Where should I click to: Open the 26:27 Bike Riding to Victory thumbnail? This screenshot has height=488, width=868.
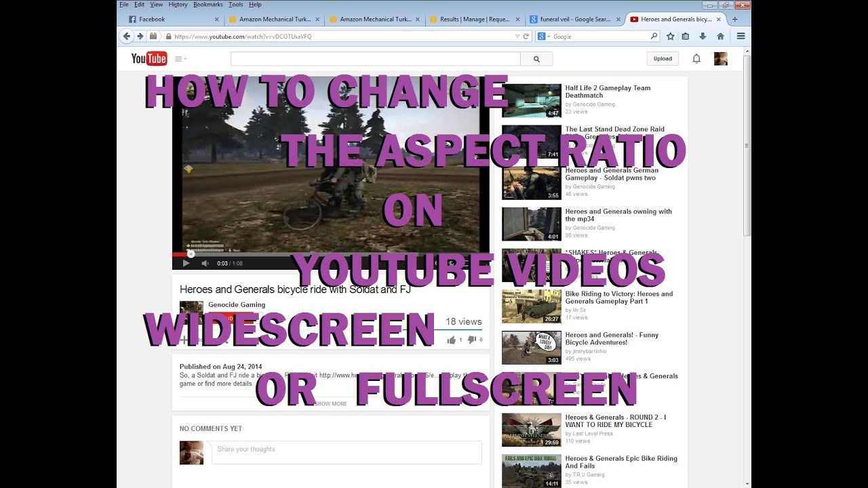(532, 306)
